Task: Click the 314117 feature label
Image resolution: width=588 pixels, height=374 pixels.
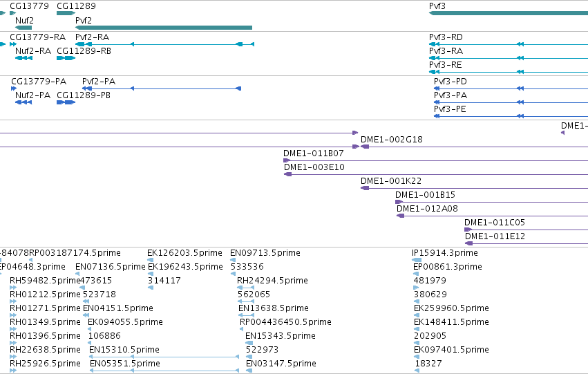Action: [164, 281]
